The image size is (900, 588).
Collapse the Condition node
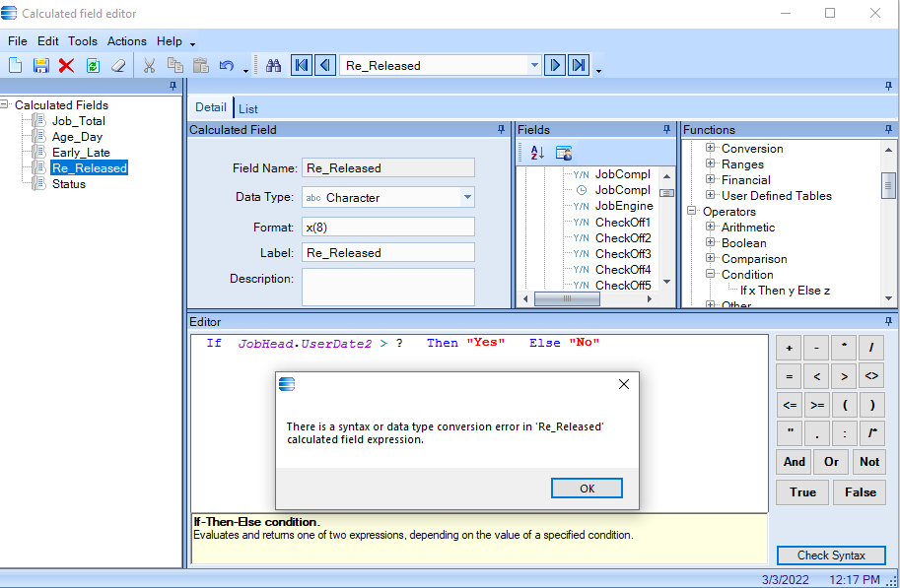coord(710,274)
